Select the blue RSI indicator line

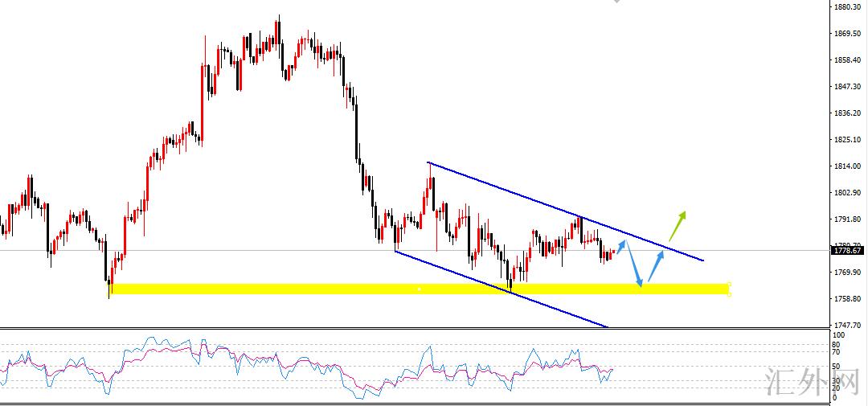[x=306, y=366]
